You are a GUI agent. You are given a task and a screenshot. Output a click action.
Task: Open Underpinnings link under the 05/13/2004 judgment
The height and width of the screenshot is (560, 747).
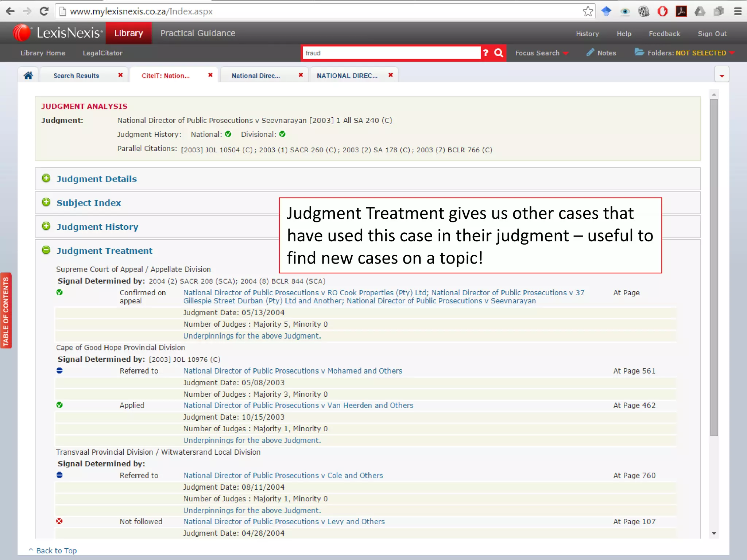pyautogui.click(x=252, y=336)
